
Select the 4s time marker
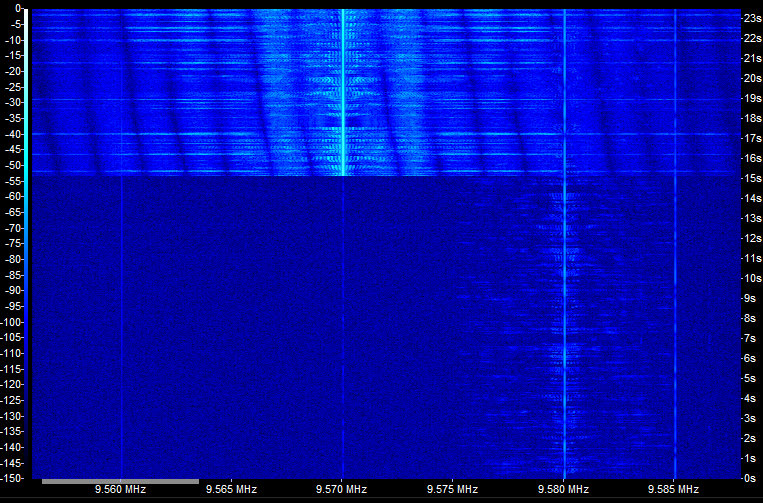(x=750, y=398)
